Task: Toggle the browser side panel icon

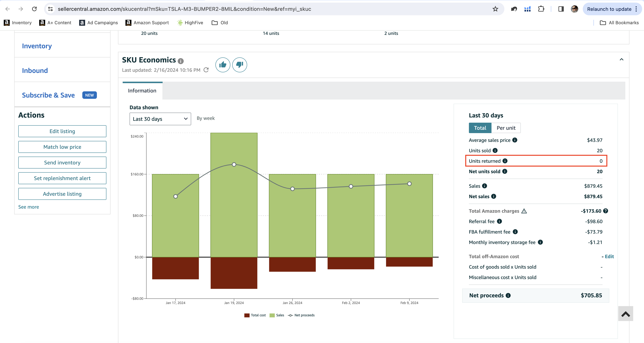Action: (561, 9)
